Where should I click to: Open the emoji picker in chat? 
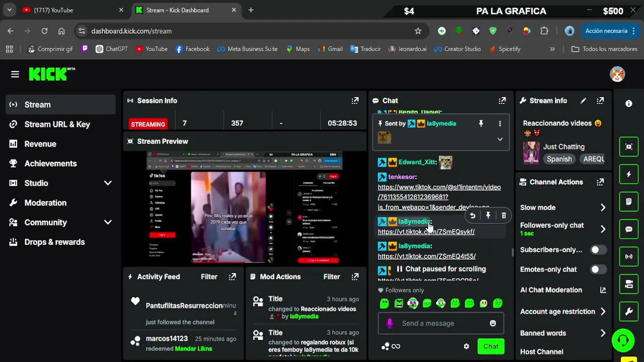pyautogui.click(x=493, y=323)
